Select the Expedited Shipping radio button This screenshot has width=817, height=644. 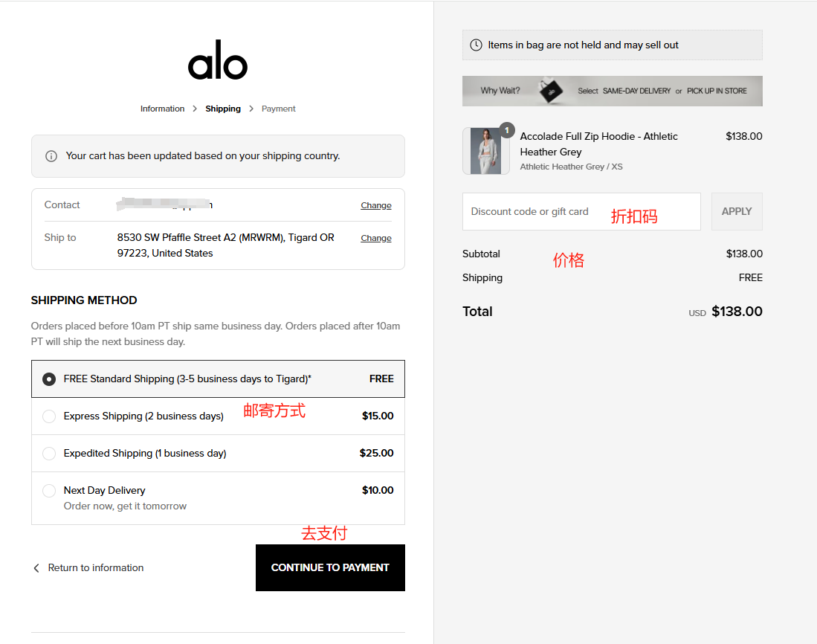48,453
